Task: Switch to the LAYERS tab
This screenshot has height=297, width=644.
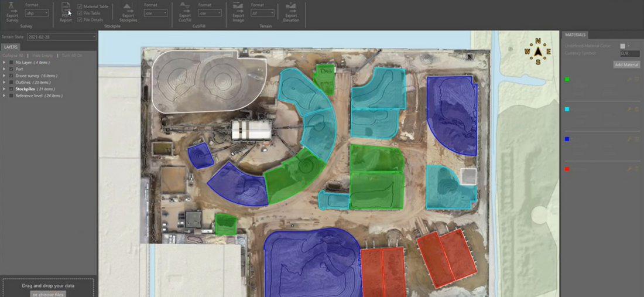Action: tap(11, 47)
